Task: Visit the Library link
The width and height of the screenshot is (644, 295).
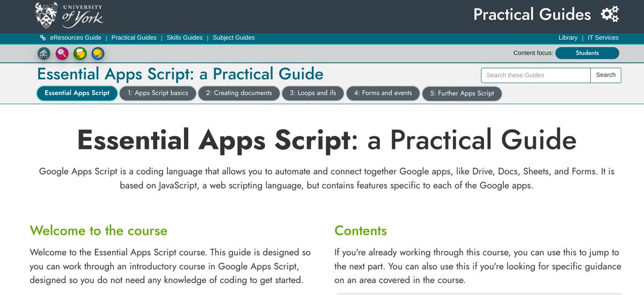Action: coord(568,38)
